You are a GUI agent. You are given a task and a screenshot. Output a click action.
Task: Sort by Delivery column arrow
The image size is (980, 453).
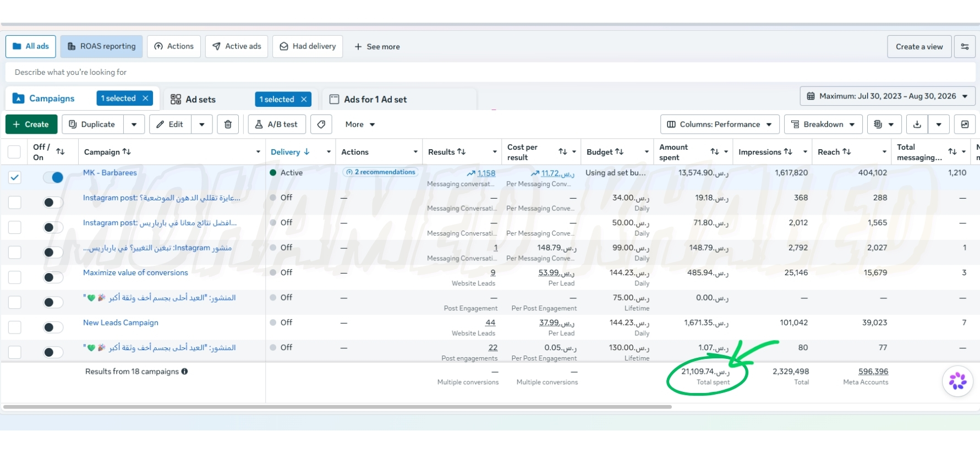(x=306, y=152)
